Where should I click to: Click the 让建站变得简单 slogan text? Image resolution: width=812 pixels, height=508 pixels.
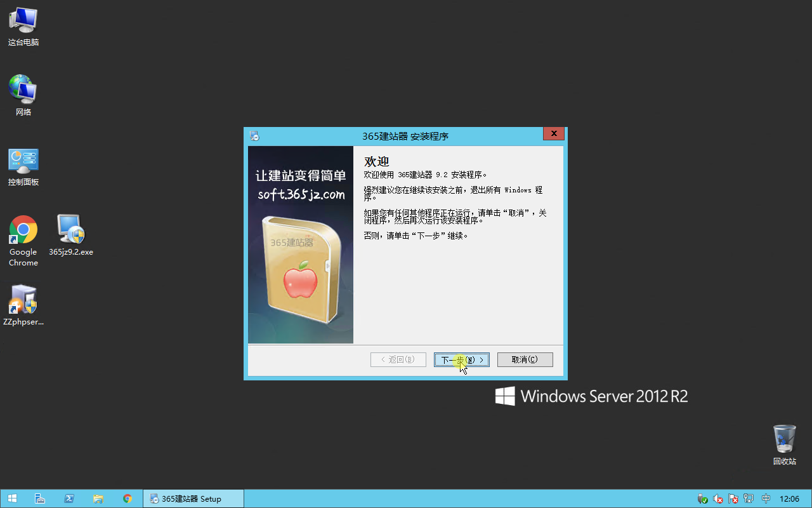pyautogui.click(x=301, y=176)
